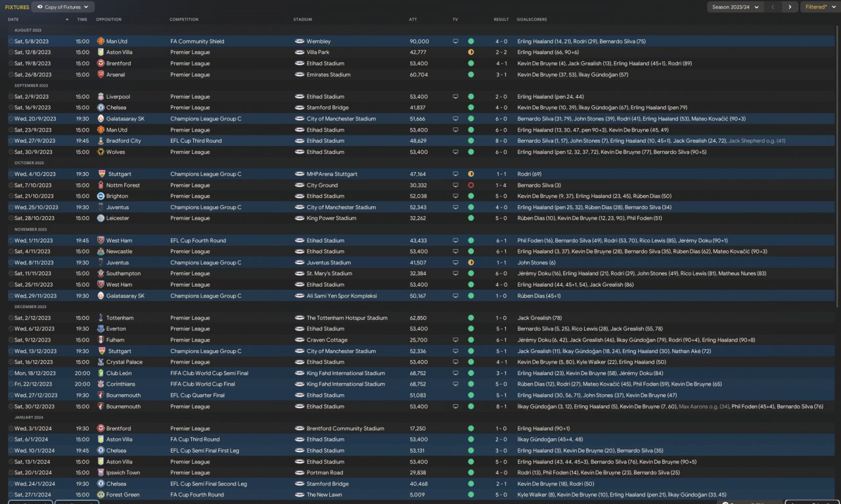Open the 1 - 4 result against Nottm Forest

click(x=501, y=185)
